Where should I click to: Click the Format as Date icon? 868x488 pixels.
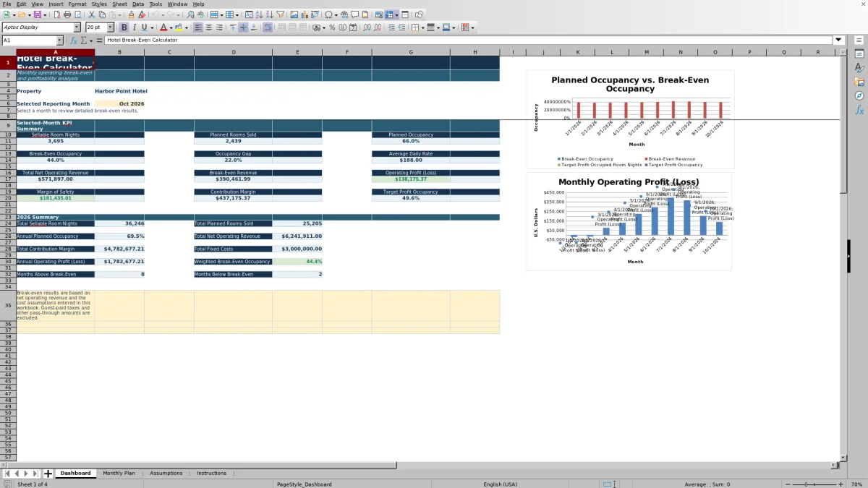click(x=353, y=27)
